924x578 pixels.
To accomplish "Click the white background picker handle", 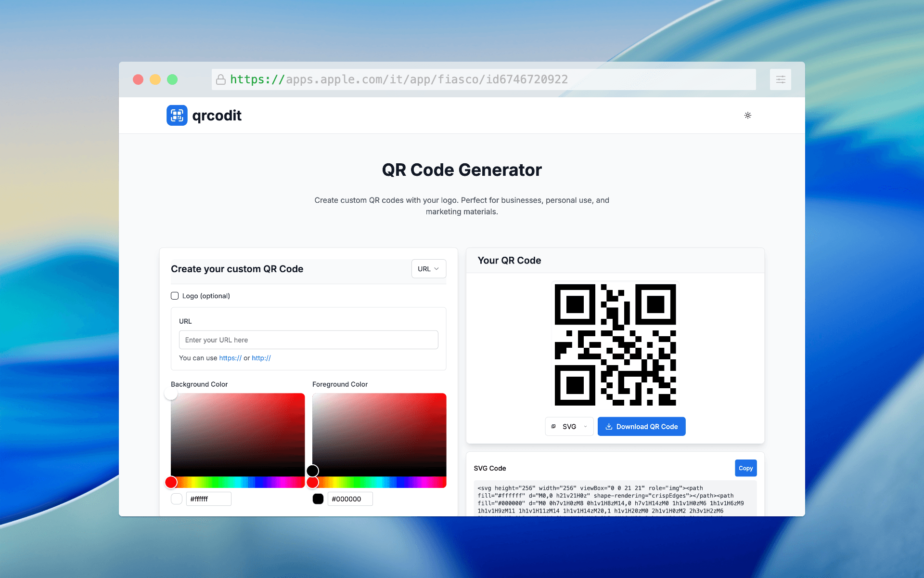I will coord(171,394).
